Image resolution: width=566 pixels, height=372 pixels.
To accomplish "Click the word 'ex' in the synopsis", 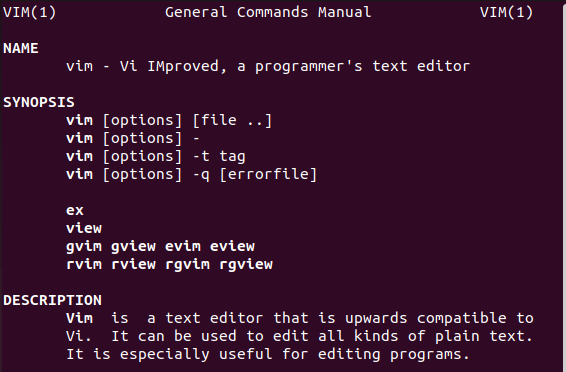I will [75, 210].
